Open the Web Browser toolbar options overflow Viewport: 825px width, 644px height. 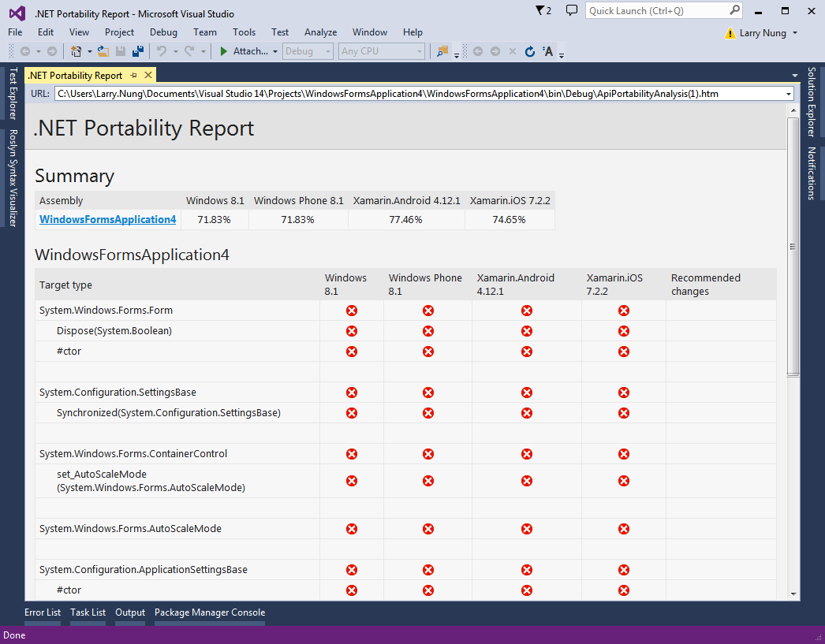(x=562, y=54)
